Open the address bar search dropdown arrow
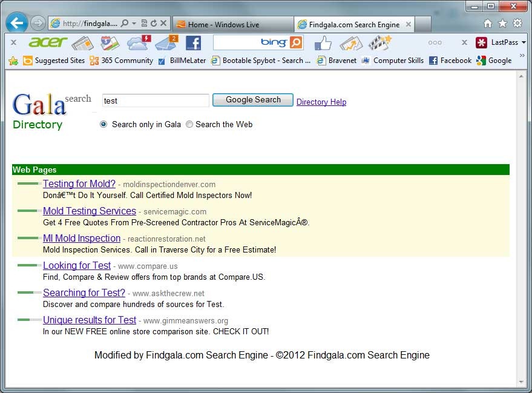 (134, 23)
